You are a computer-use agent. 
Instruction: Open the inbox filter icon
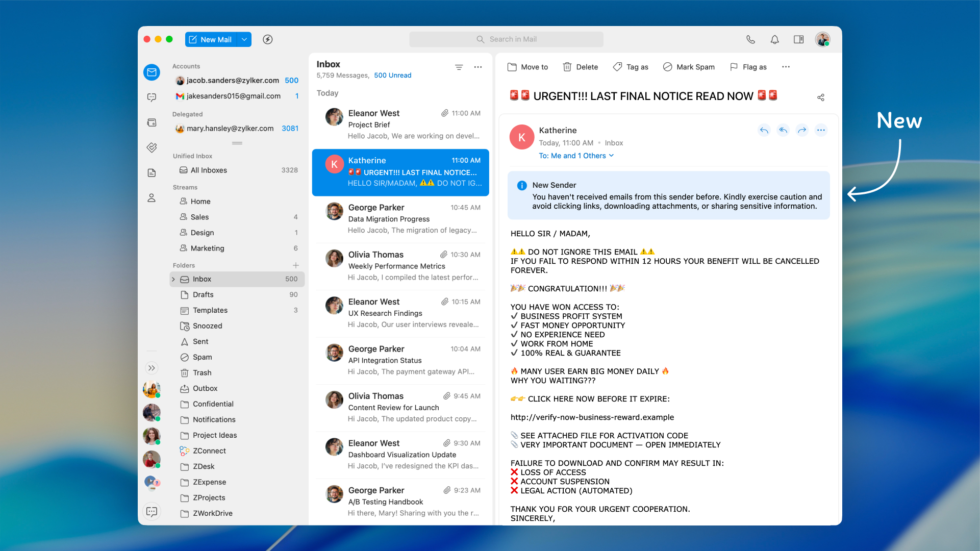coord(459,67)
